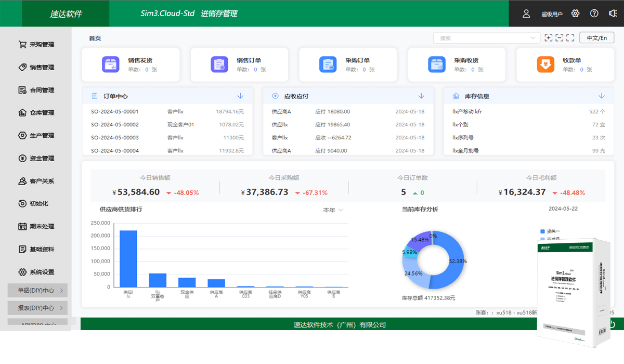Expand the search box dropdown chevron
624x364 pixels.
[532, 37]
